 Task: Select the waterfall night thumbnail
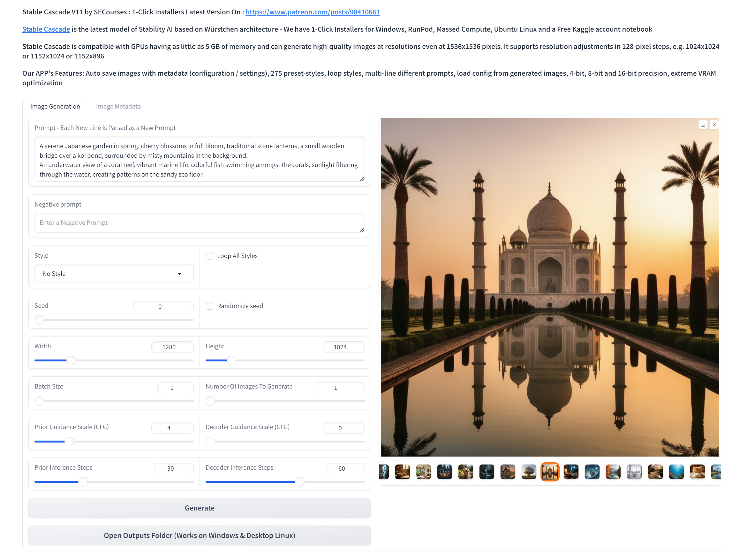487,472
